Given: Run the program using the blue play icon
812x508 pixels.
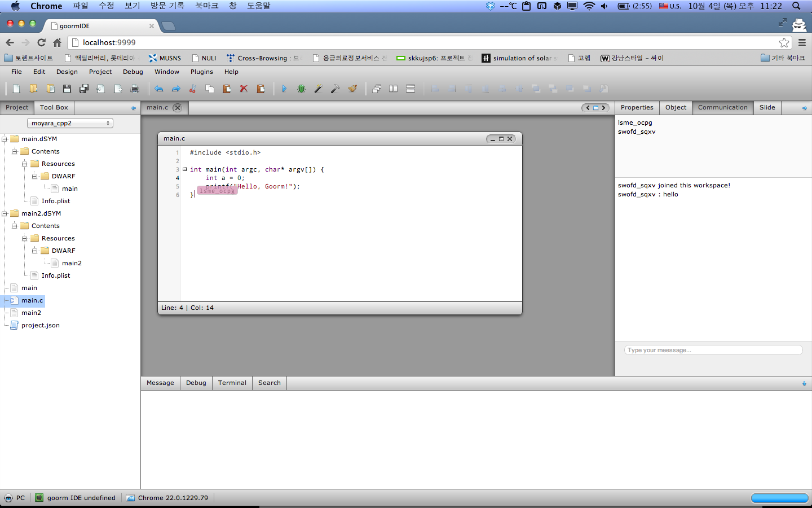Looking at the screenshot, I should [285, 89].
